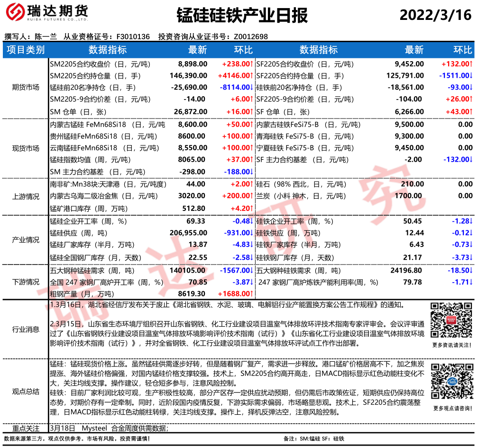Click the blue down arrow beside -18.50
This screenshot has height=448, width=477.
tap(471, 271)
